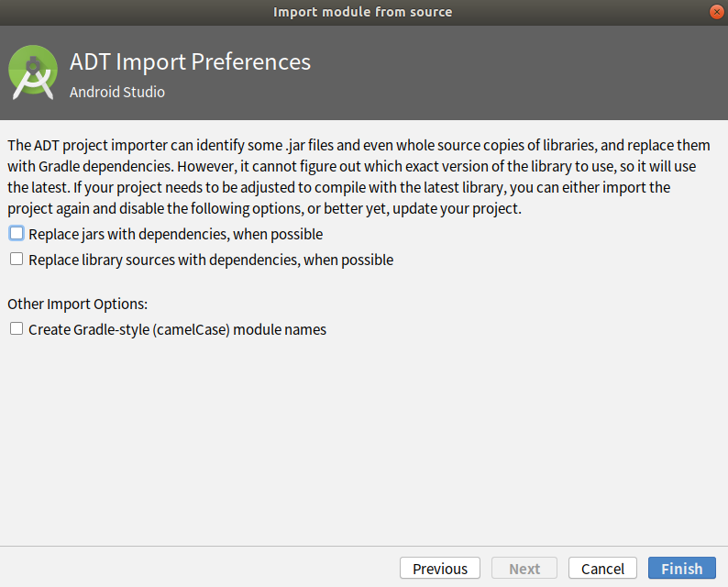Viewport: 728px width, 587px height.
Task: Click the ADT project importer description paragraph
Action: [x=358, y=176]
